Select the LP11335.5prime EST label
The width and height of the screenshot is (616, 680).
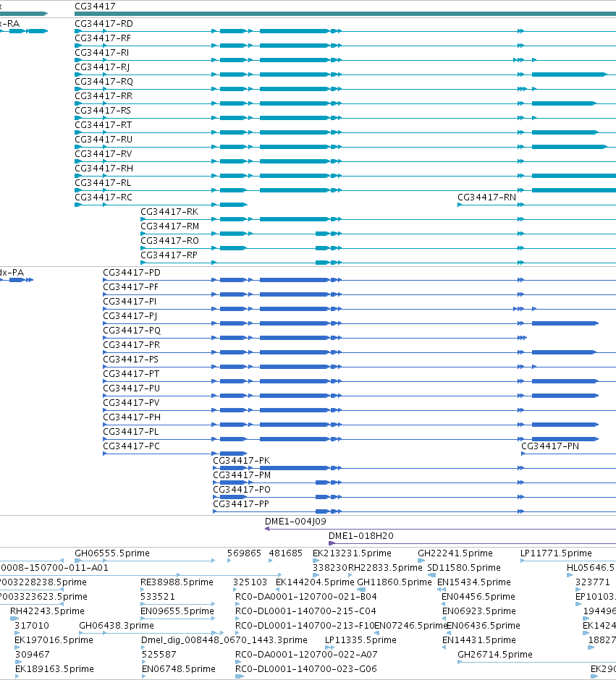point(360,640)
